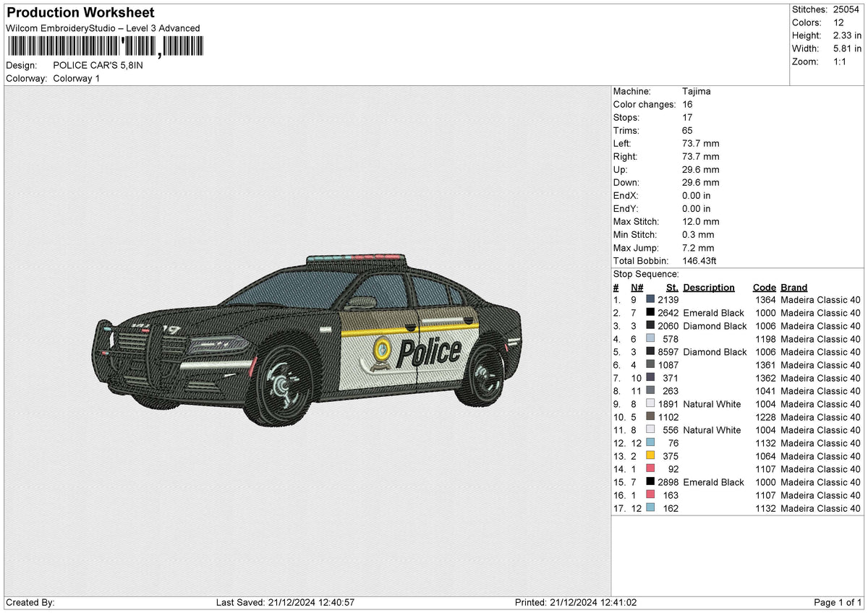This screenshot has height=613, width=868.
Task: Pick the Diamond Black swatch with 8597 stitches
Action: coord(650,351)
